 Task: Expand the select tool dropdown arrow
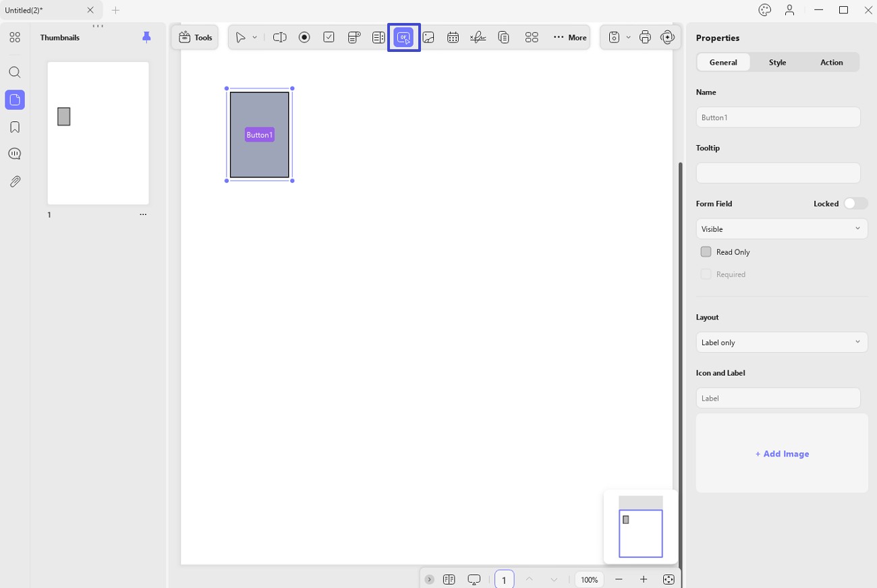(254, 38)
